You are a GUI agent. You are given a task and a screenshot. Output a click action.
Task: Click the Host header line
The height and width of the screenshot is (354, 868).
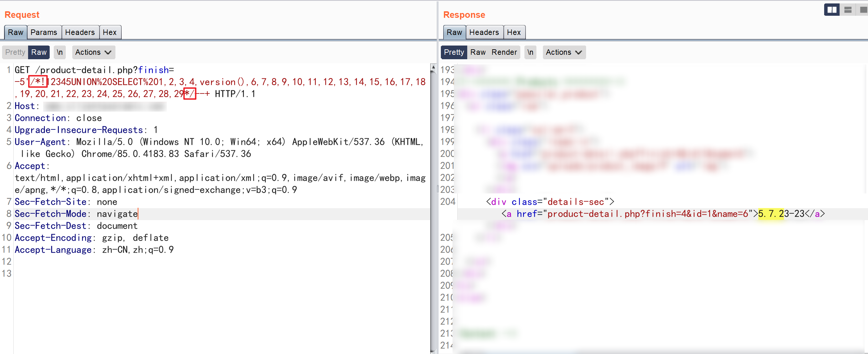90,106
